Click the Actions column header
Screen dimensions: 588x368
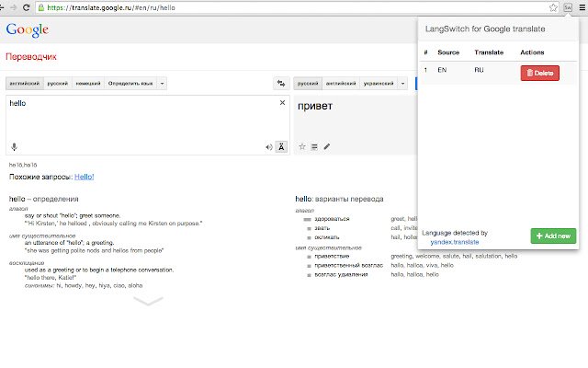click(532, 52)
